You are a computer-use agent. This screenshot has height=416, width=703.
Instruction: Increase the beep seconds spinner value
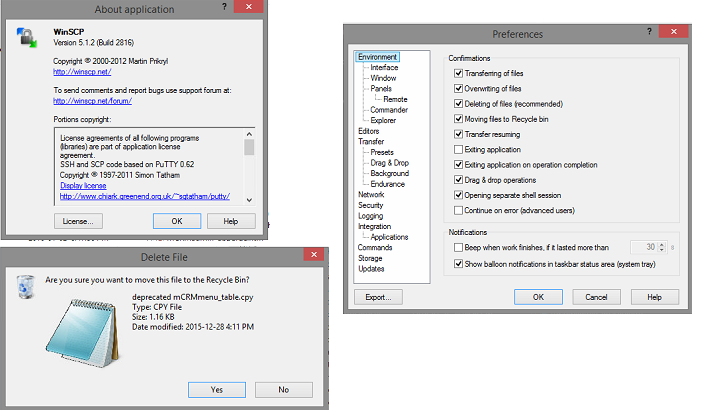[x=661, y=243]
